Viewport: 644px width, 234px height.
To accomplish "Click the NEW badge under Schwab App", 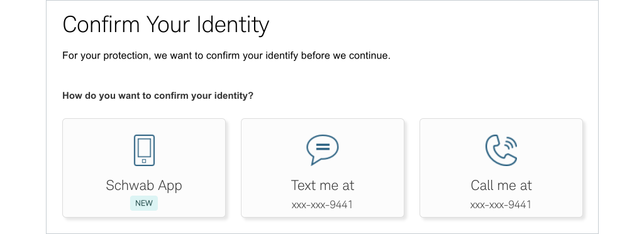I will [144, 203].
